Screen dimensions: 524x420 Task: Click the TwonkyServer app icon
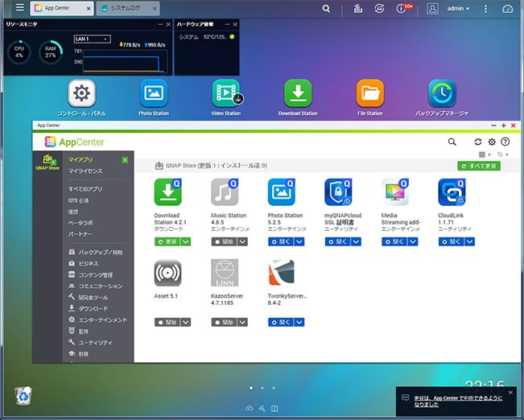(x=282, y=273)
